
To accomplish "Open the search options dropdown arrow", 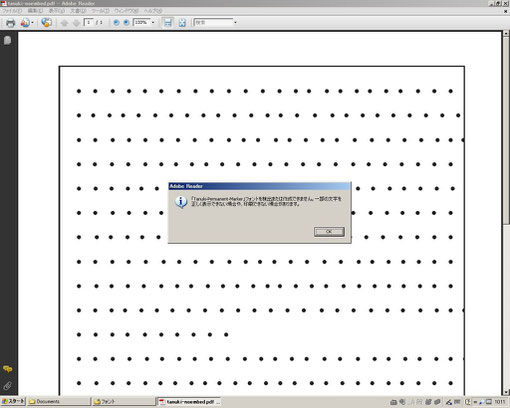I will (x=235, y=22).
